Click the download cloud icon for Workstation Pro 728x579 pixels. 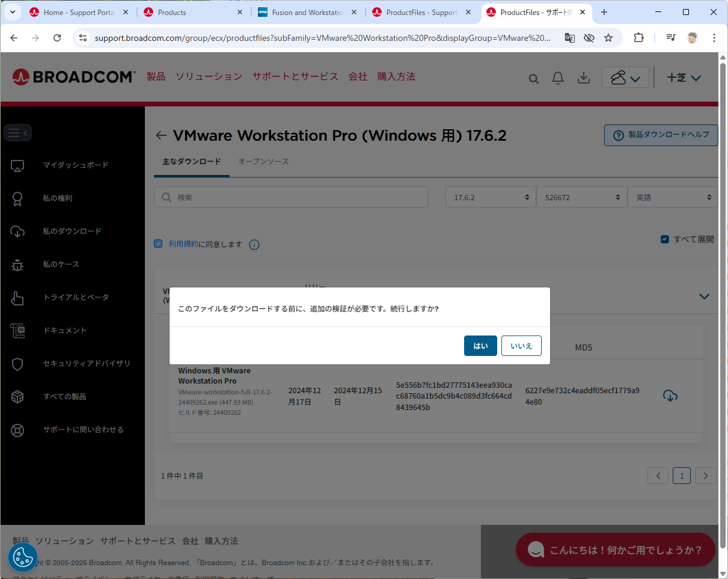(x=670, y=396)
